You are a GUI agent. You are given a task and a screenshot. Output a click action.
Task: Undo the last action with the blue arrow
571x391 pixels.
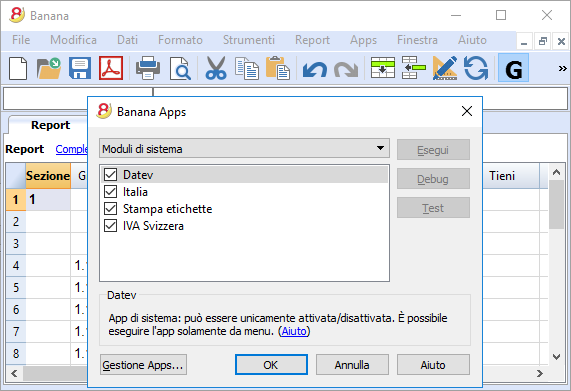tap(315, 69)
